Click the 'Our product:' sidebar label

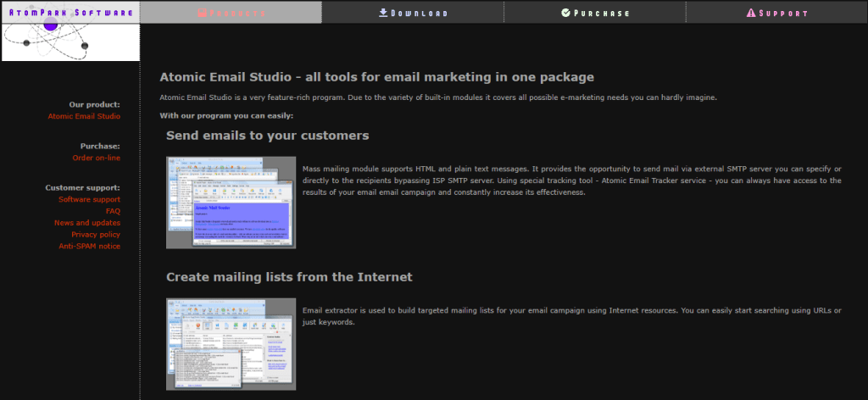click(x=95, y=104)
